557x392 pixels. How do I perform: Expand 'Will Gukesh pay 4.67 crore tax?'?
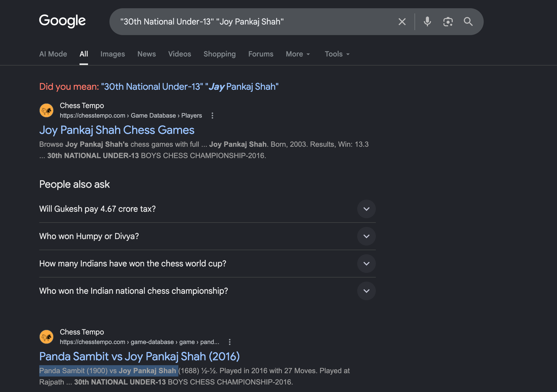[207, 209]
